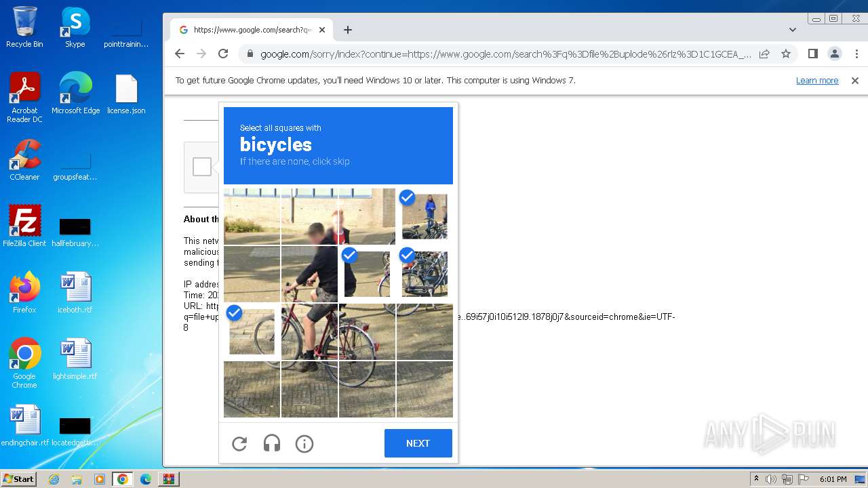The width and height of the screenshot is (868, 488).
Task: Open the Learn more link
Action: coord(817,80)
